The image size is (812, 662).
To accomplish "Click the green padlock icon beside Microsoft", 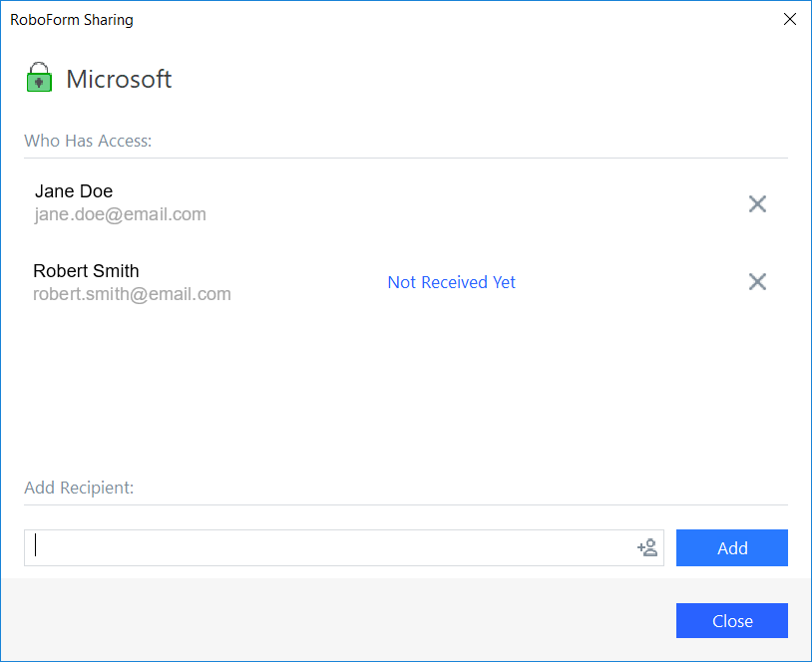I will 39,77.
